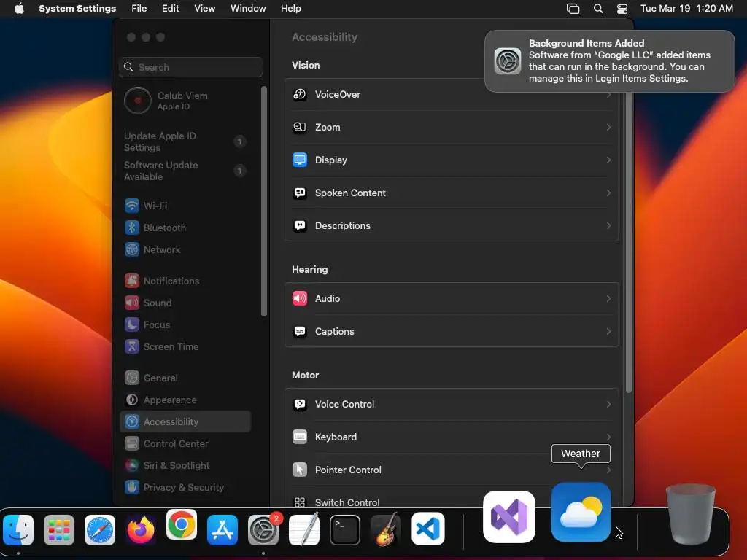Open GarageBand from the Dock
Image resolution: width=747 pixels, height=560 pixels.
(386, 529)
